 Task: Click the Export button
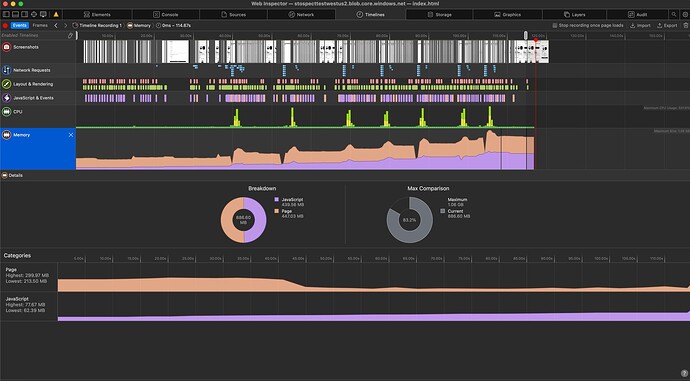(x=667, y=26)
